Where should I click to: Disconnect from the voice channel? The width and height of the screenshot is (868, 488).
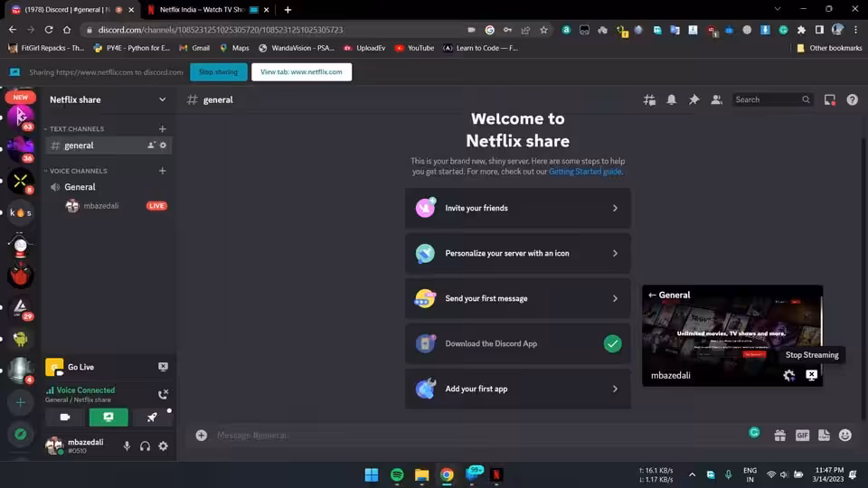[163, 395]
